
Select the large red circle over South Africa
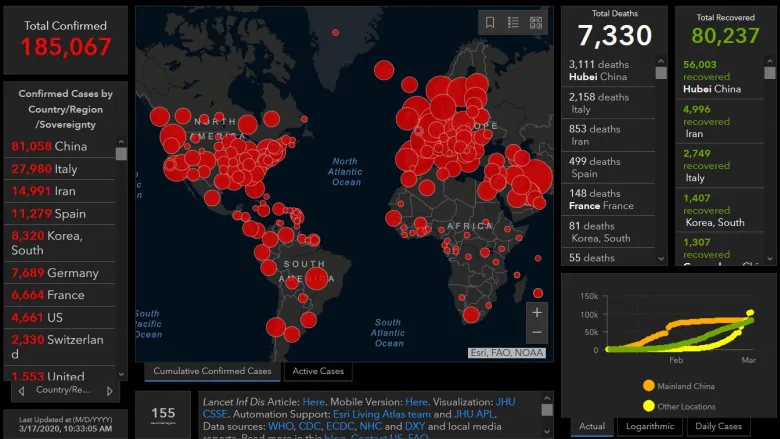pyautogui.click(x=471, y=315)
